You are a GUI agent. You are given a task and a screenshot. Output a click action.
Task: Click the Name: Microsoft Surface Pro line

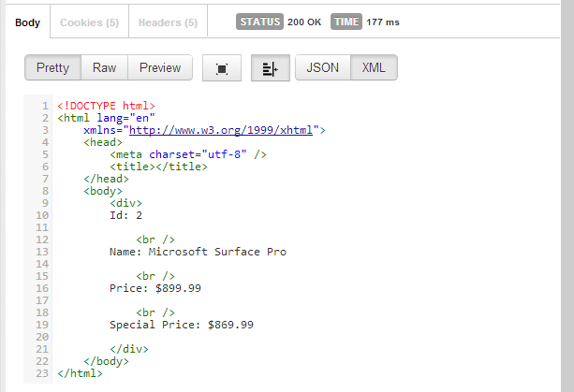[x=199, y=252]
